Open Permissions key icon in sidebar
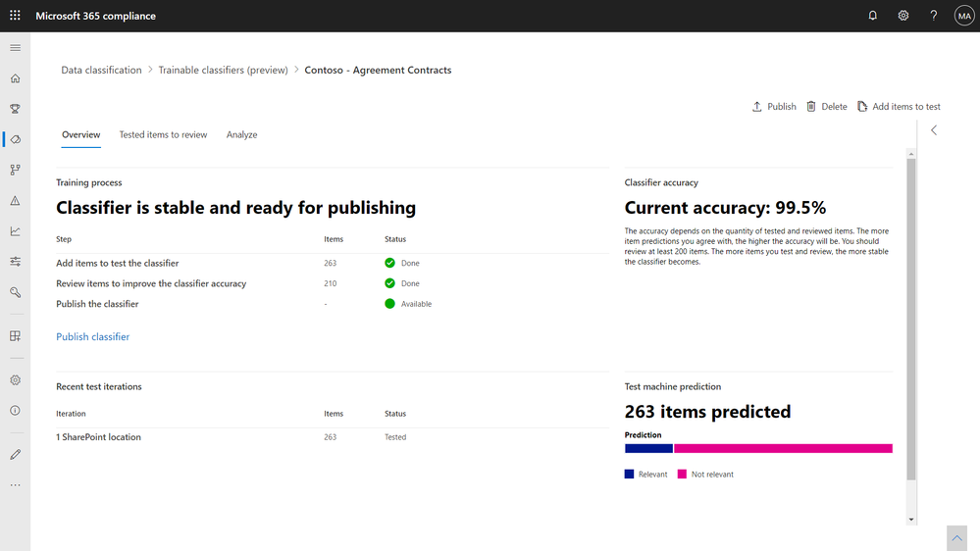 [15, 292]
